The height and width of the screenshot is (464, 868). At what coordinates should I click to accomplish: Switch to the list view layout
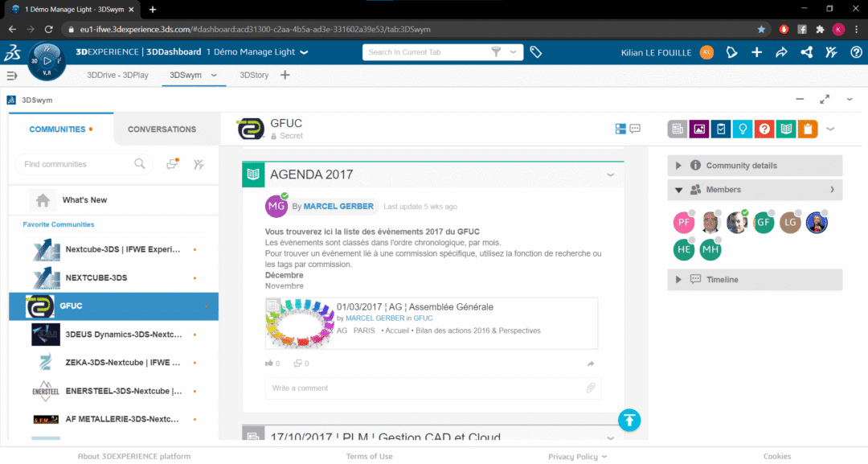tap(620, 129)
